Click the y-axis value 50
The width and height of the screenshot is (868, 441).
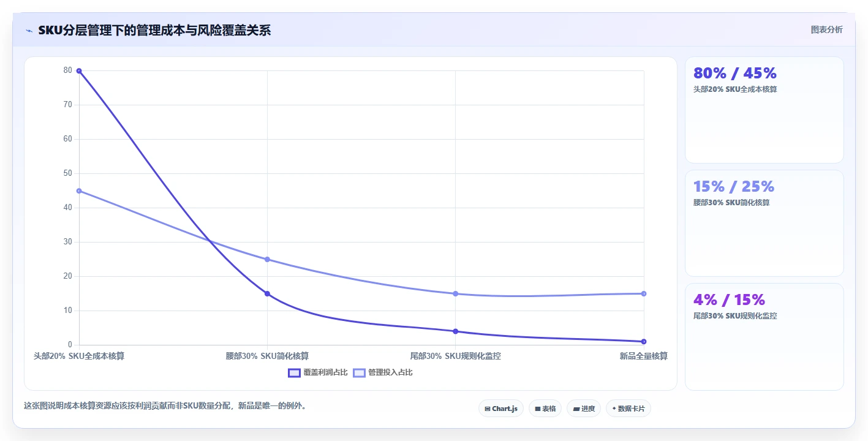pos(67,173)
